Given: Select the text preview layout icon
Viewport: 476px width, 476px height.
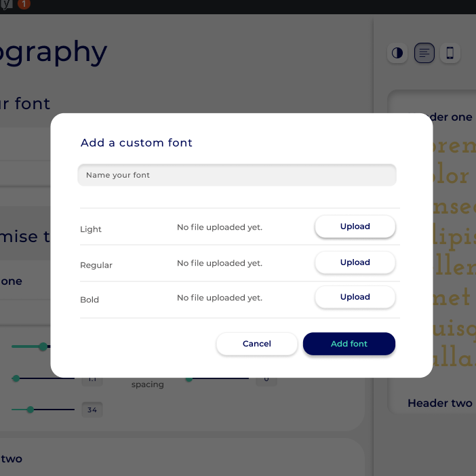Looking at the screenshot, I should click(424, 53).
